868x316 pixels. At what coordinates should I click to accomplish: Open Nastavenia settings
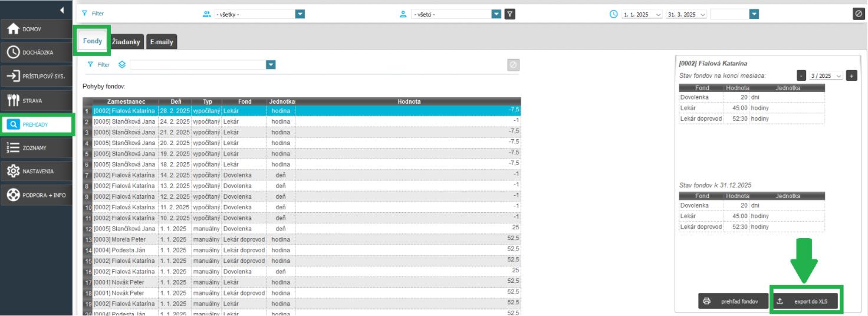pyautogui.click(x=35, y=172)
